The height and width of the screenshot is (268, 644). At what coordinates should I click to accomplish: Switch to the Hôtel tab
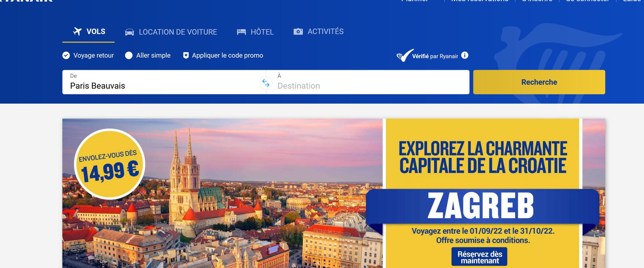pos(255,32)
